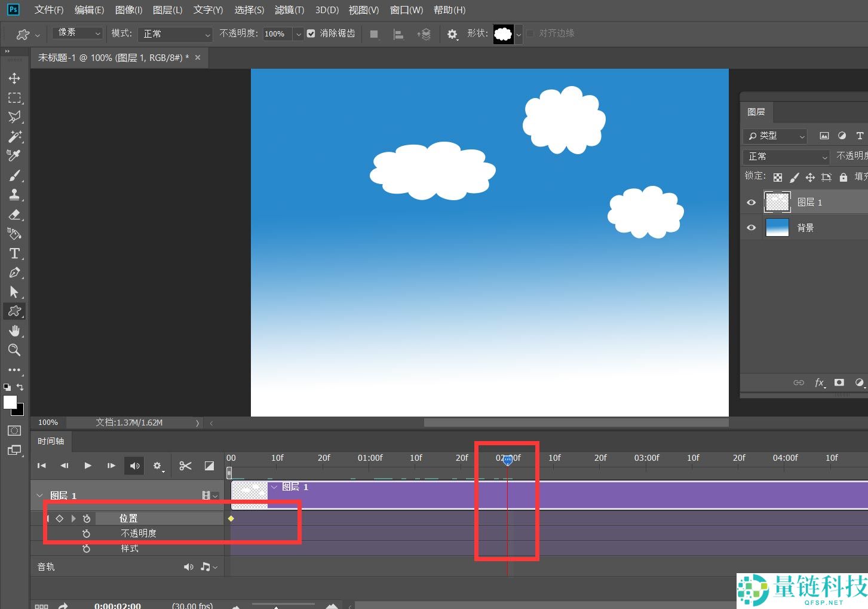Image resolution: width=868 pixels, height=609 pixels.
Task: Select the Eraser tool
Action: tap(14, 215)
